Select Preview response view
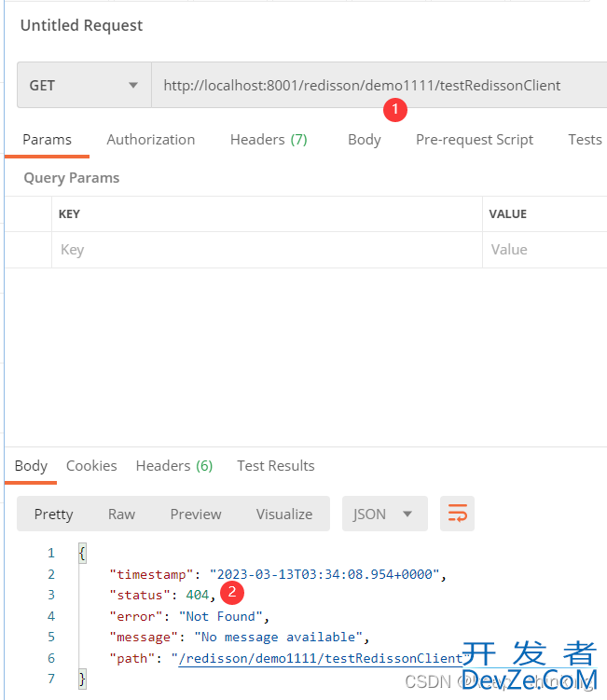The height and width of the screenshot is (700, 607). [196, 515]
